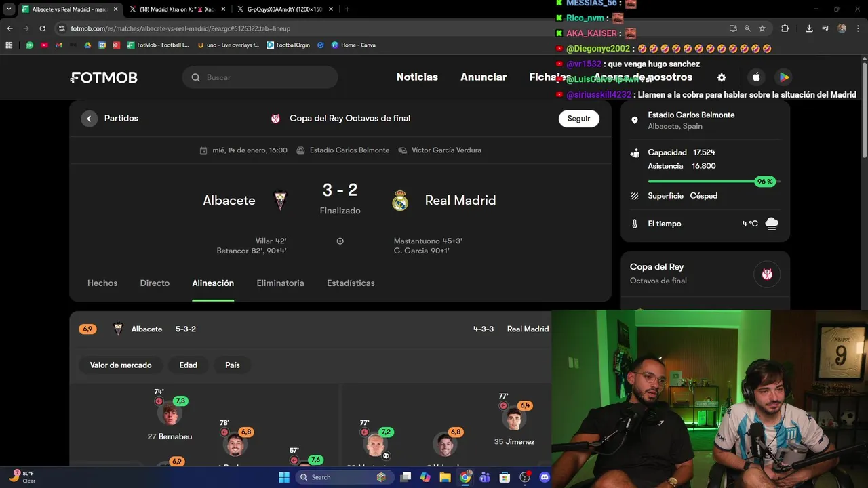Click the Copa del Rey Octavos de final title

(350, 119)
